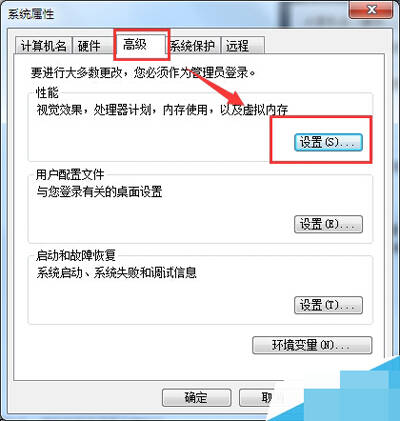Click the 视觉效果 performance description text
The height and width of the screenshot is (421, 400).
pos(162,110)
